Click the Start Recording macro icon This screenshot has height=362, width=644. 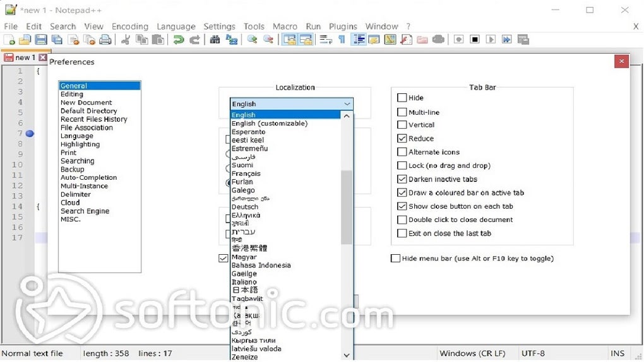tap(459, 39)
